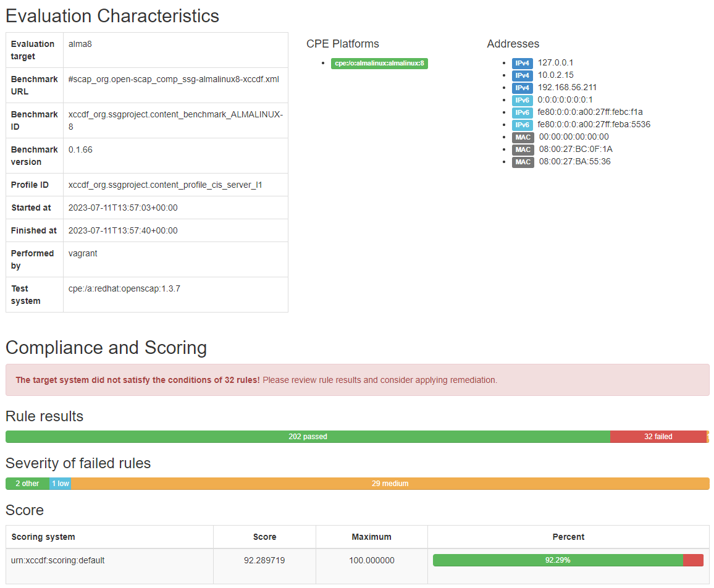
Task: Click the alma8 evaluation target value
Action: 80,44
